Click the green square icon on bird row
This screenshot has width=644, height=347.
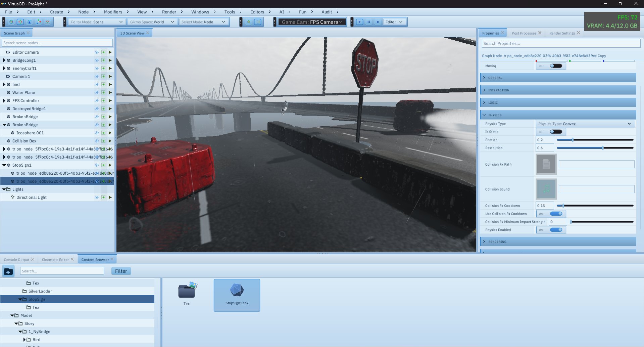103,84
